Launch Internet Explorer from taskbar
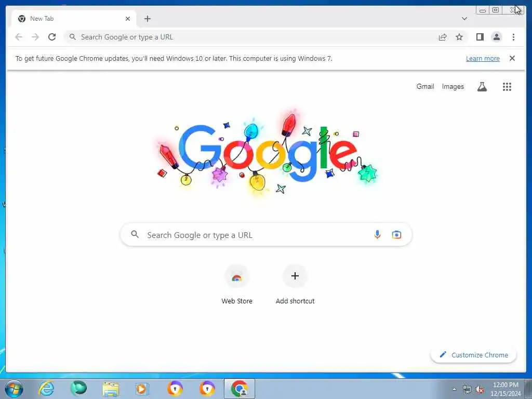 (x=46, y=389)
